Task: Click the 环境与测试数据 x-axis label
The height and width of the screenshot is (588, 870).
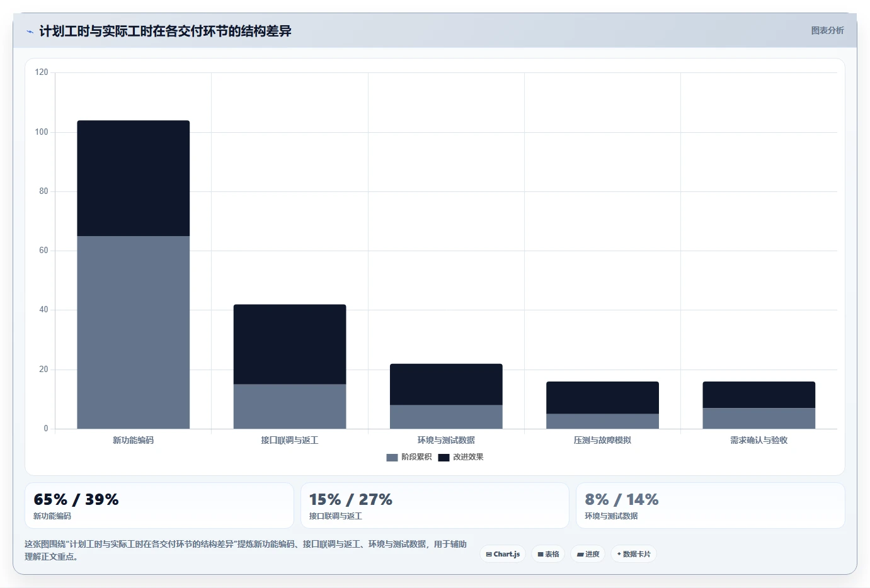Action: point(446,440)
